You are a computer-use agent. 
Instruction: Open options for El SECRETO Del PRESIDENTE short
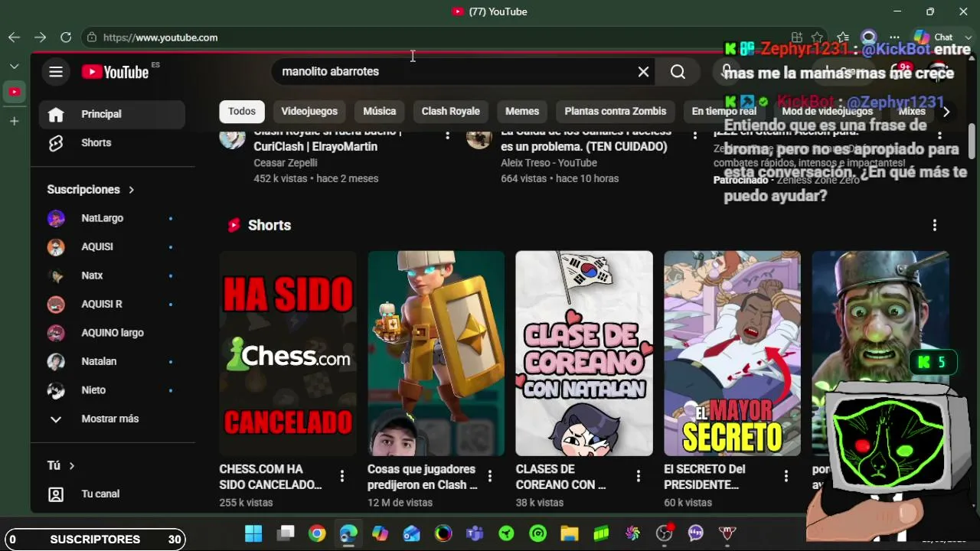786,477
